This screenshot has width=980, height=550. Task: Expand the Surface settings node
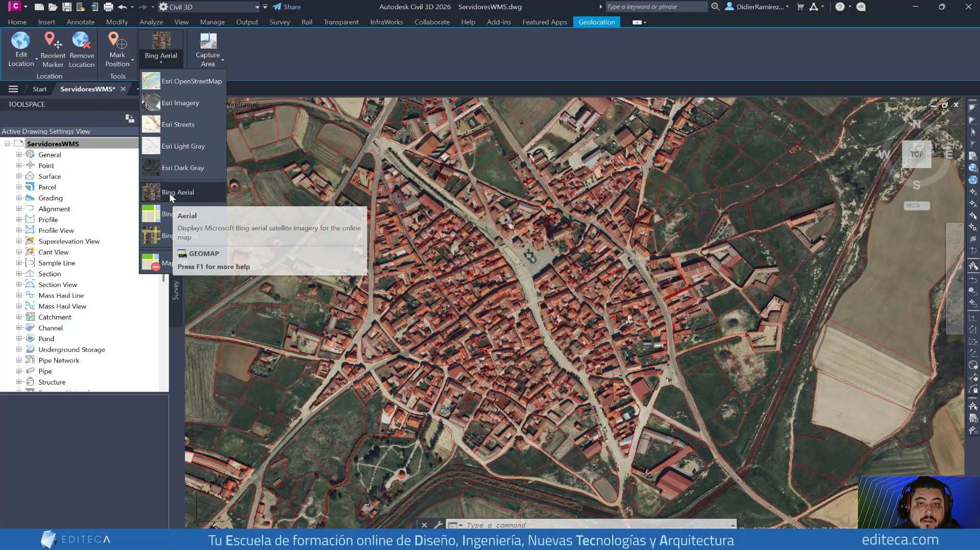[x=19, y=176]
